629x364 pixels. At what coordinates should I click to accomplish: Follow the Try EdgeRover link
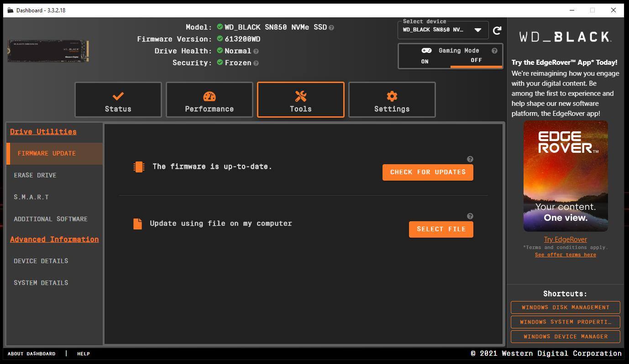tap(565, 239)
